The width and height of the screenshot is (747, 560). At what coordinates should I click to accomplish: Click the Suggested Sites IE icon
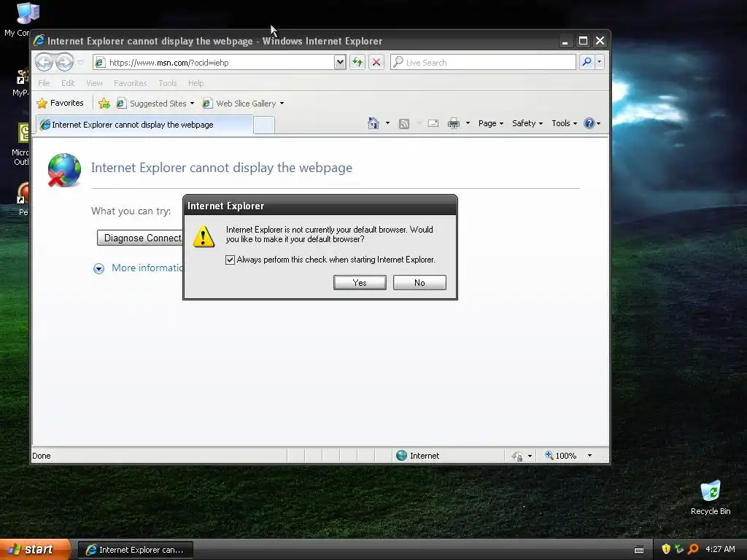[122, 104]
